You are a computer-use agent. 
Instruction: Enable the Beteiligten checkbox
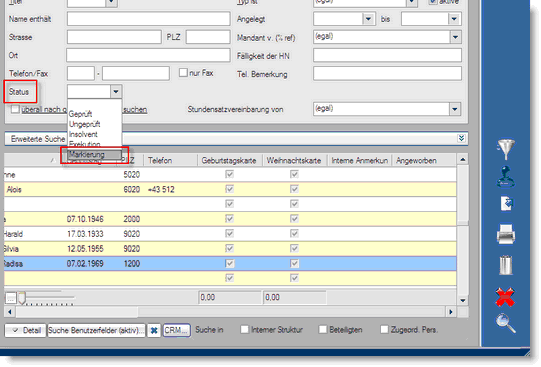tap(323, 329)
